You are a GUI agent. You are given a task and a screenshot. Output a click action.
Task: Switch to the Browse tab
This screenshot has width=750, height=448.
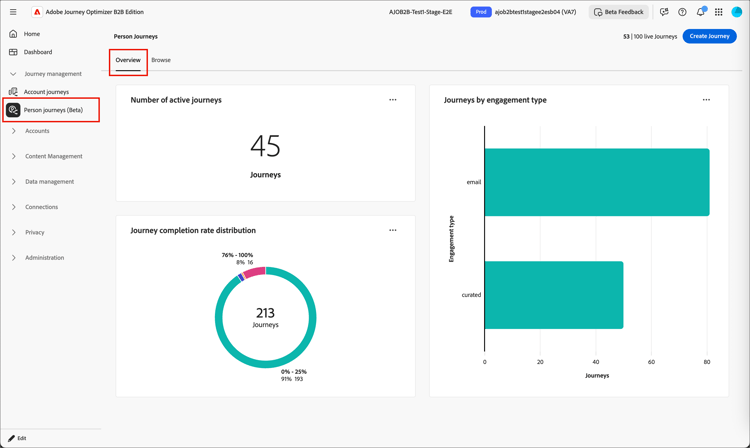pyautogui.click(x=161, y=60)
